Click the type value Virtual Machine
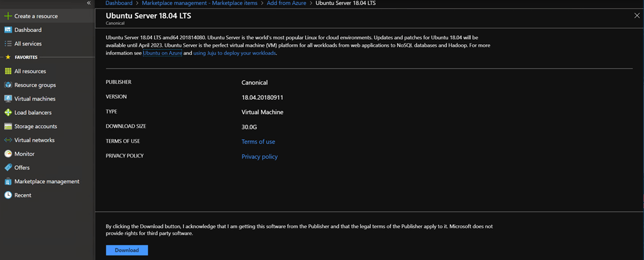The height and width of the screenshot is (260, 644). click(x=262, y=112)
